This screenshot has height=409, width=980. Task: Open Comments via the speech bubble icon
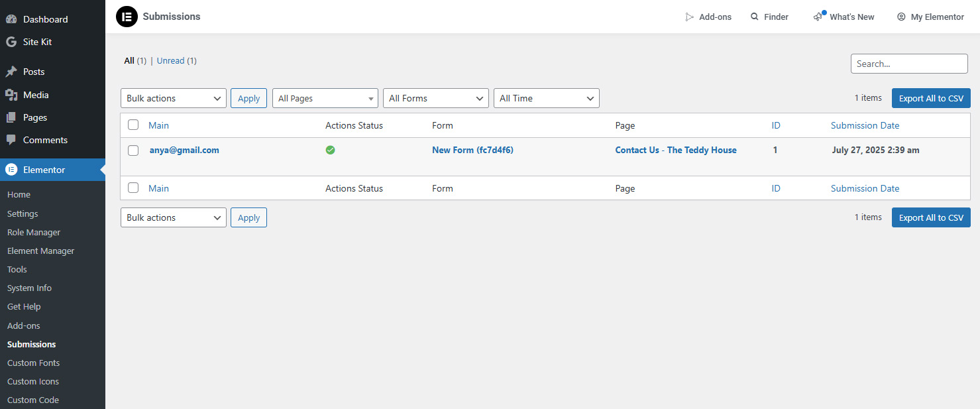pyautogui.click(x=11, y=140)
